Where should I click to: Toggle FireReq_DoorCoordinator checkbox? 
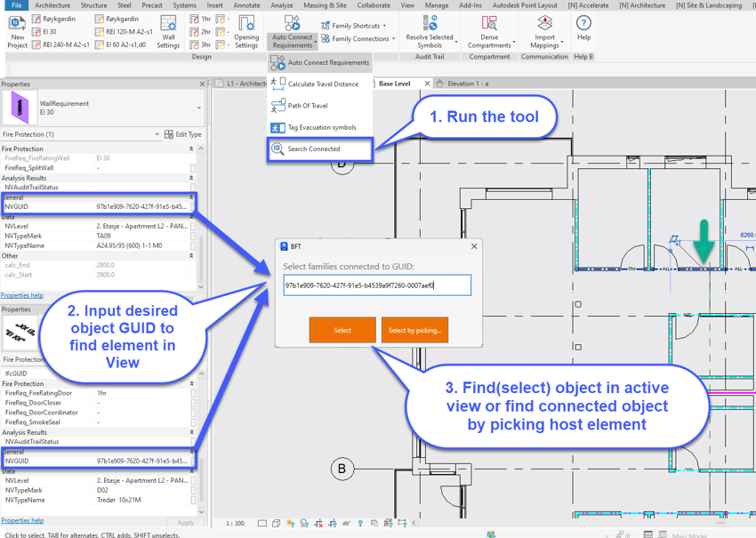pyautogui.click(x=193, y=413)
